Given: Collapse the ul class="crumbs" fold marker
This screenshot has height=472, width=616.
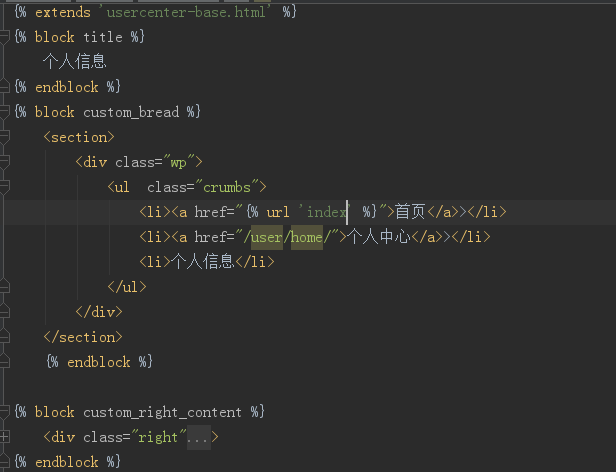Looking at the screenshot, I should coord(4,187).
